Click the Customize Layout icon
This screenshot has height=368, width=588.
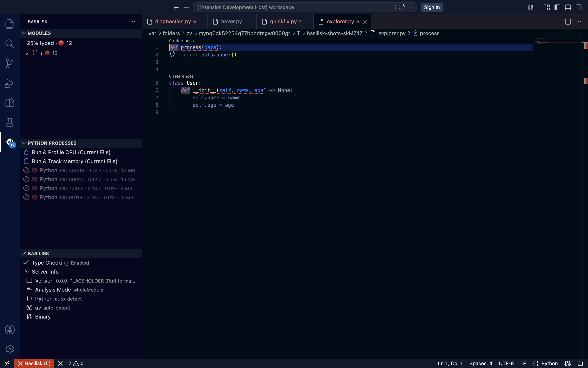tap(547, 8)
